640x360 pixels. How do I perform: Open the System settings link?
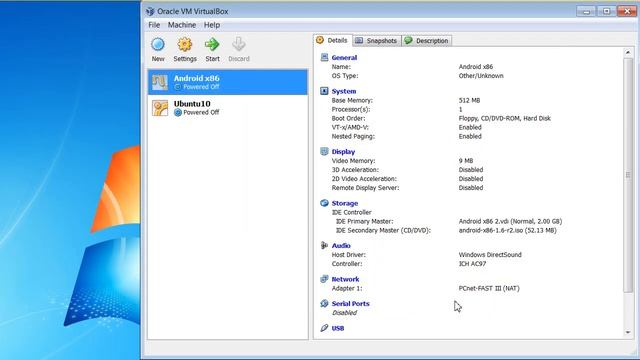pyautogui.click(x=344, y=91)
